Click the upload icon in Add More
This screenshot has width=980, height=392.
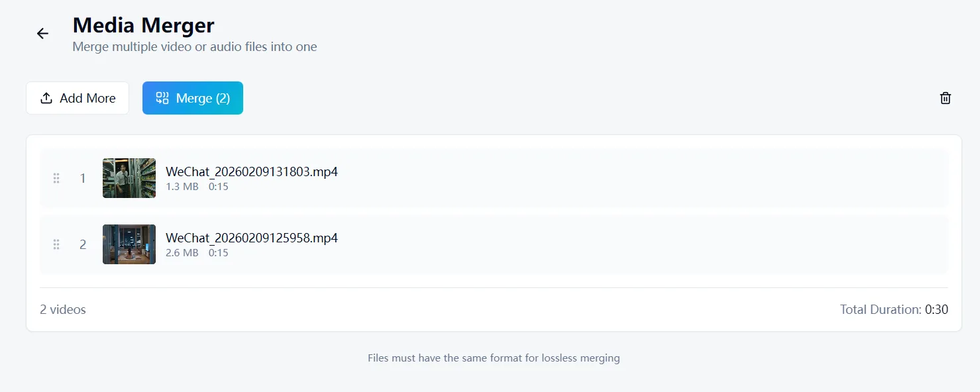tap(46, 98)
